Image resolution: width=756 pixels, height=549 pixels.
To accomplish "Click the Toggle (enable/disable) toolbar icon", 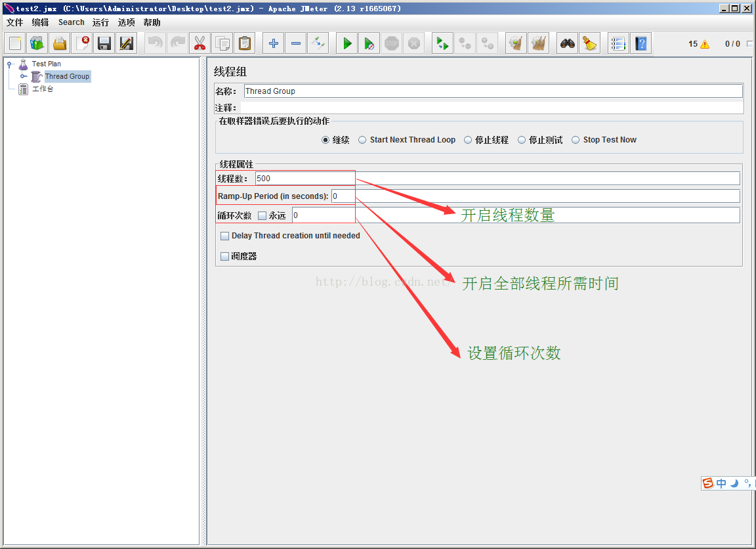I will tap(318, 43).
